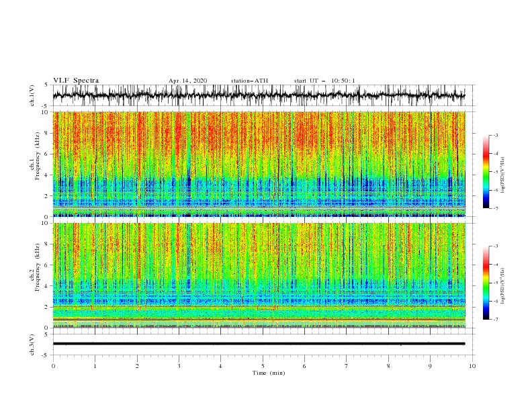Image resolution: width=532 pixels, height=411 pixels.
Task: Click time axis tick label '0'
Action: [53, 366]
